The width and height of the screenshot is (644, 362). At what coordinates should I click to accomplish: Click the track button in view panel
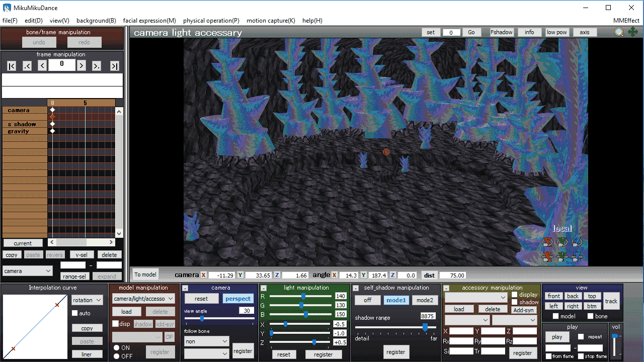[x=611, y=301]
